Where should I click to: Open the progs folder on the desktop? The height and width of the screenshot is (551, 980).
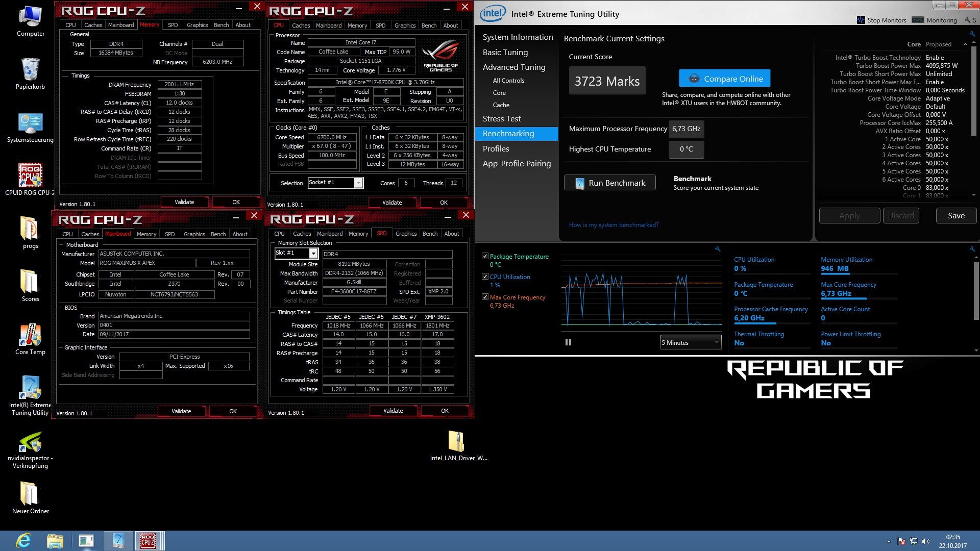[30, 233]
